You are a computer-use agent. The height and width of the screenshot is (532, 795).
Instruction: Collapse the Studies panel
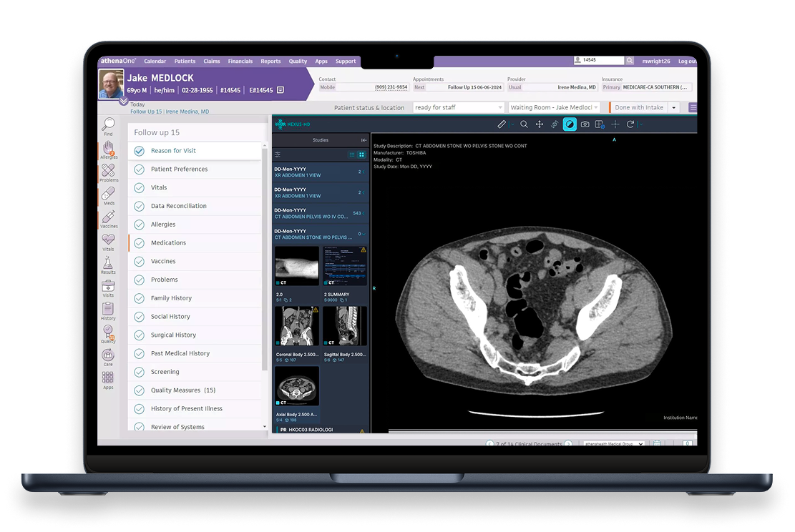(364, 140)
